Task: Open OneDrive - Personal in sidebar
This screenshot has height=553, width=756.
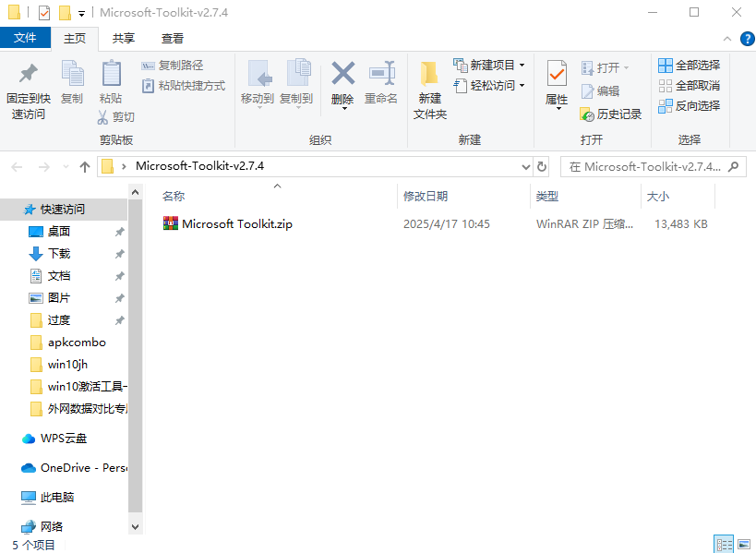Action: click(83, 468)
